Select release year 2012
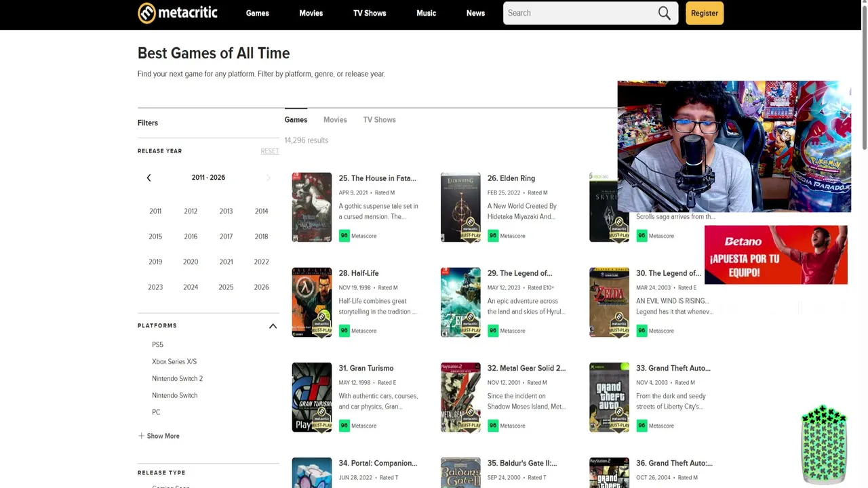This screenshot has height=488, width=868. click(191, 211)
